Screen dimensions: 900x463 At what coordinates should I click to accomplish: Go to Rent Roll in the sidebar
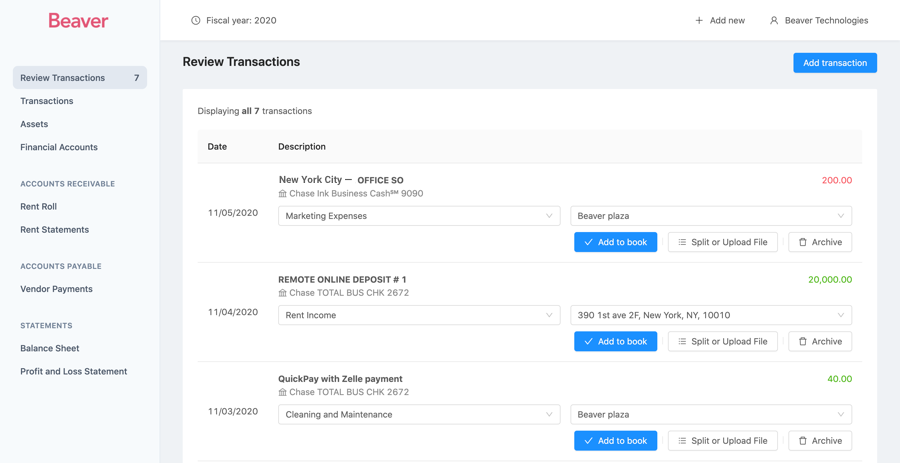[39, 206]
